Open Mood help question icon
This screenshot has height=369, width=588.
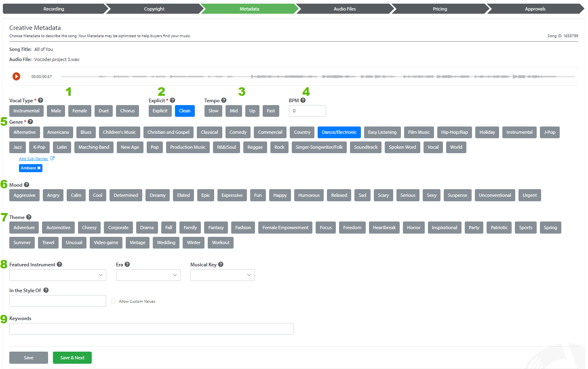pyautogui.click(x=27, y=185)
